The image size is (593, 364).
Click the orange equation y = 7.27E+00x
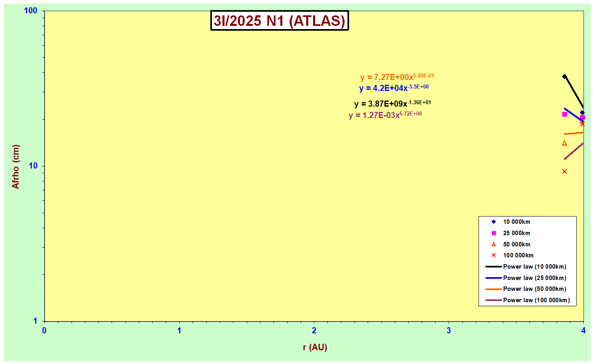(397, 77)
